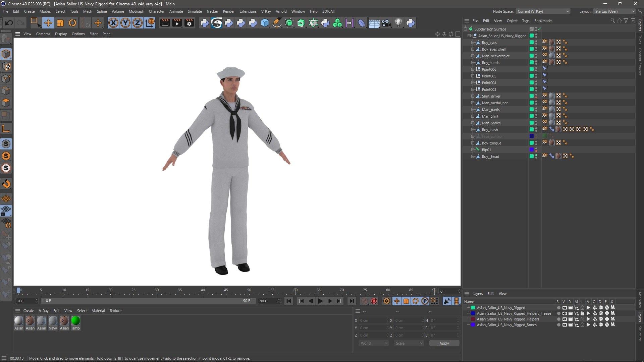Toggle Position keyframe recording icon
Screen dimensions: 644x362
[397, 301]
